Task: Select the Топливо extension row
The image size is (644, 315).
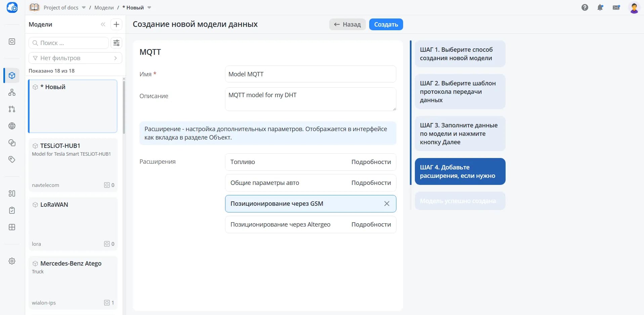Action: click(310, 162)
